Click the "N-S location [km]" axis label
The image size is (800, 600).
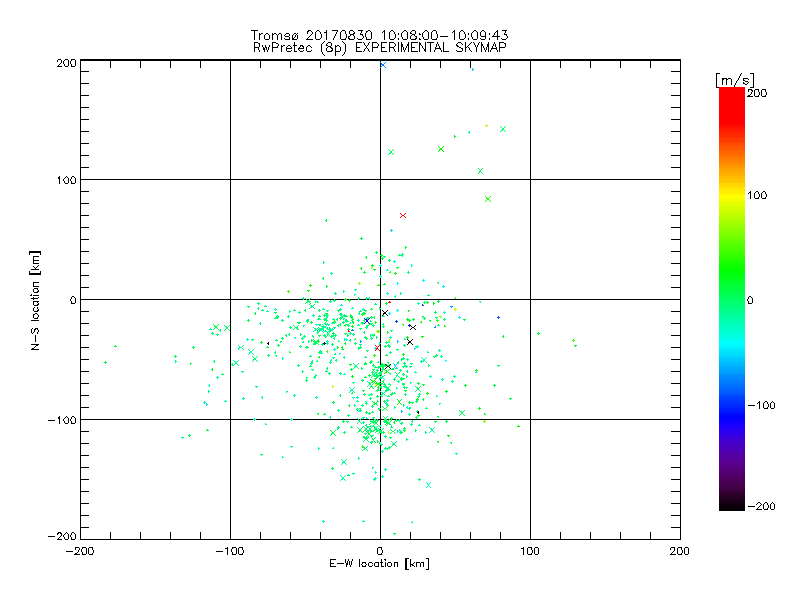35,300
